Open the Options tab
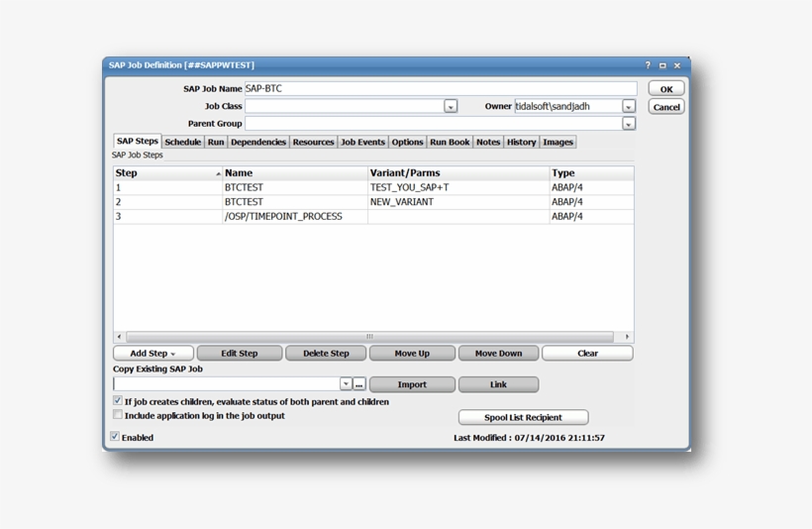This screenshot has width=812, height=529. pyautogui.click(x=408, y=142)
